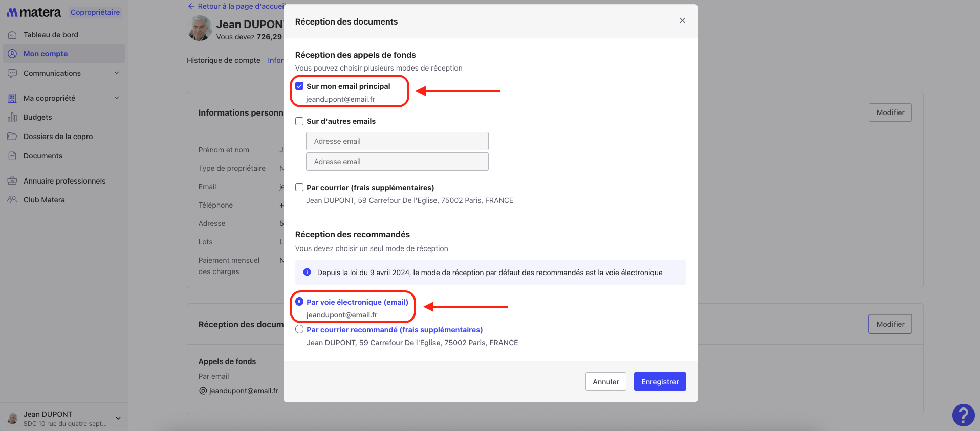Enable "Sur d'autres emails" checkbox
Image resolution: width=980 pixels, height=431 pixels.
click(299, 121)
